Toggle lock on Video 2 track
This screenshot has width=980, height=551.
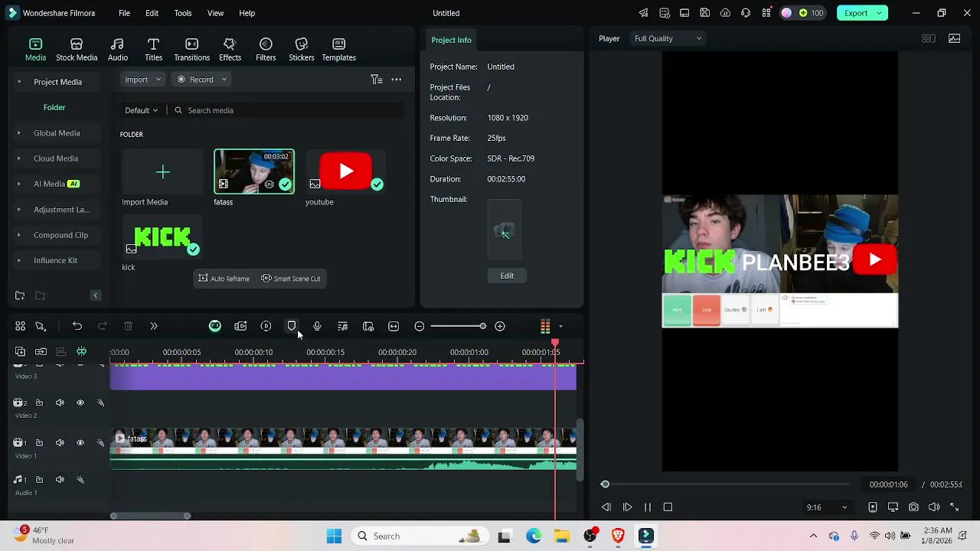[39, 403]
